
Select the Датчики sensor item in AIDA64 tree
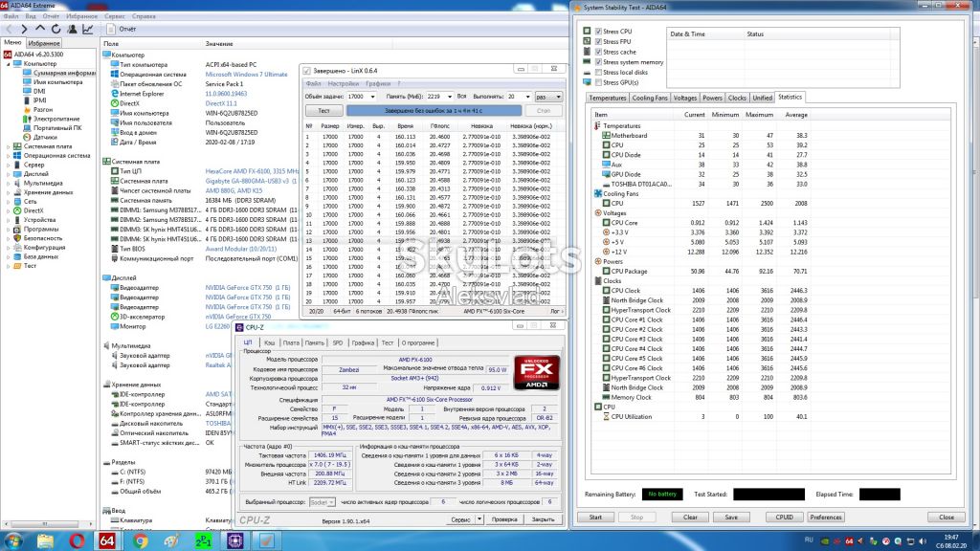45,137
